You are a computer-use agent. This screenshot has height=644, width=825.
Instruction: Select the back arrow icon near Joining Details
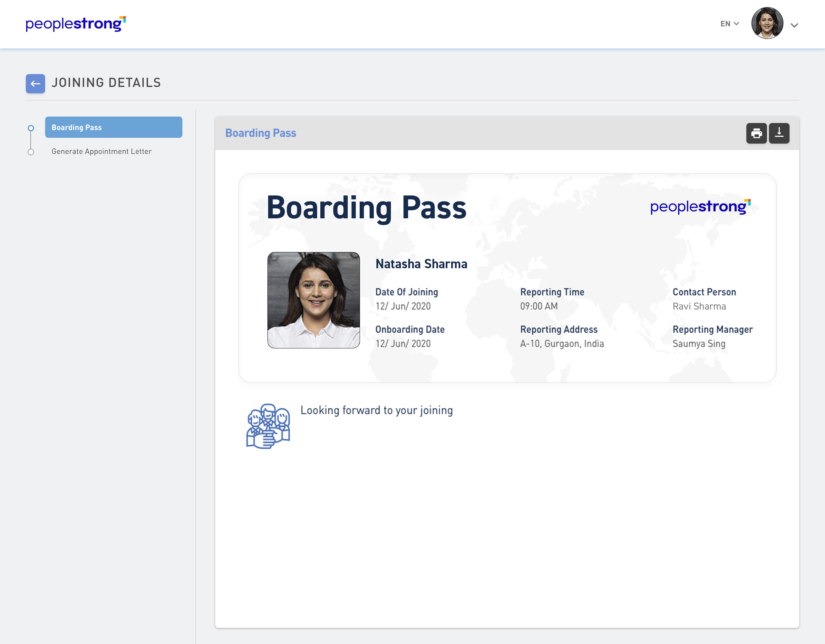[x=35, y=83]
